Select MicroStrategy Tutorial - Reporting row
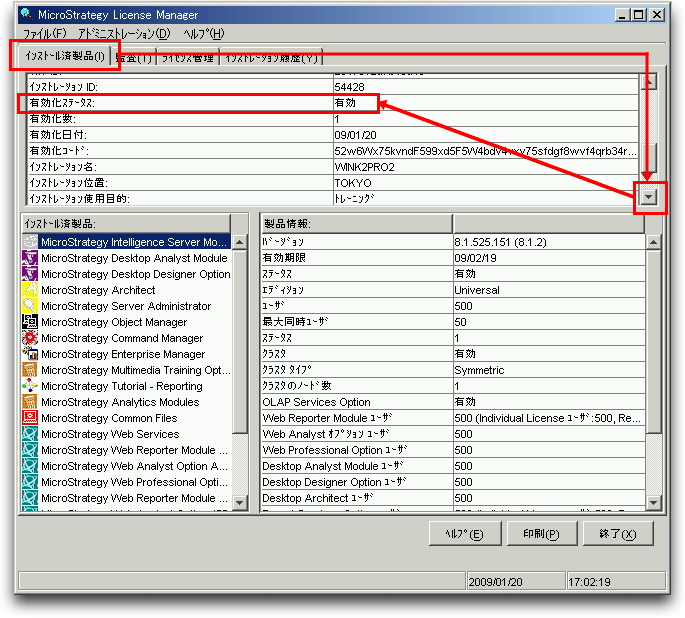This screenshot has height=618, width=685. [126, 386]
